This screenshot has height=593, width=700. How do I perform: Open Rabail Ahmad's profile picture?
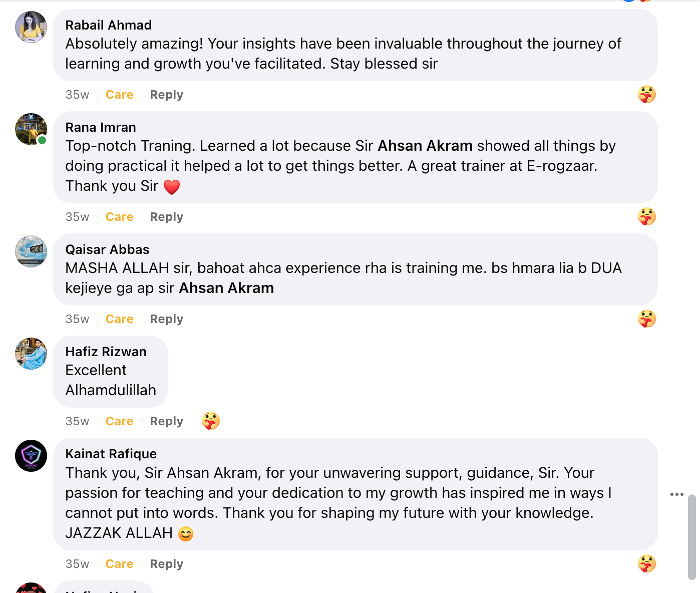[31, 27]
